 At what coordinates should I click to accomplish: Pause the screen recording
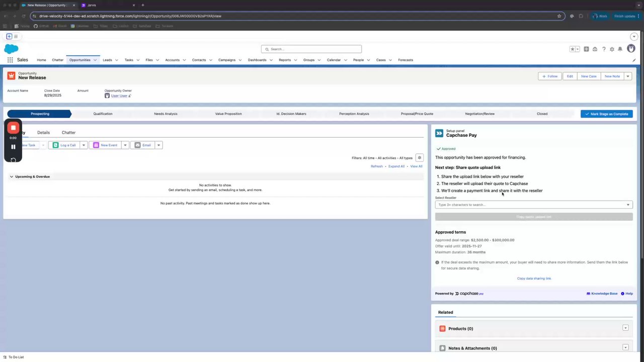tap(13, 147)
